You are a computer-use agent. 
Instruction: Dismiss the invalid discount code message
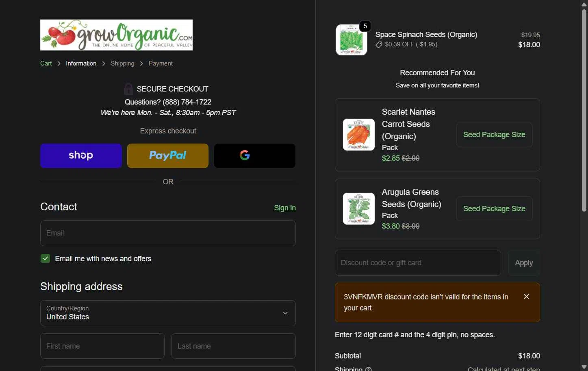point(526,297)
